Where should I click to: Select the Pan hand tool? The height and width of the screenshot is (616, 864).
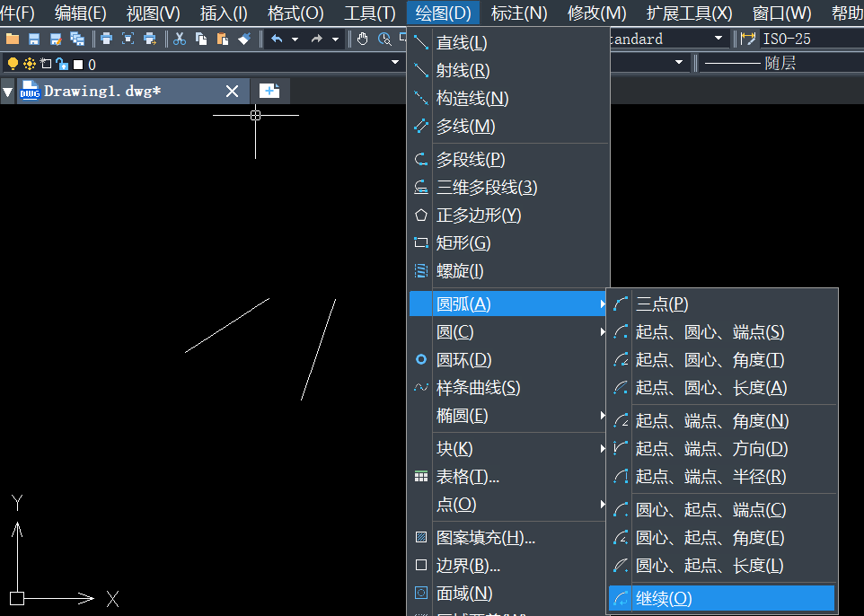(x=362, y=40)
